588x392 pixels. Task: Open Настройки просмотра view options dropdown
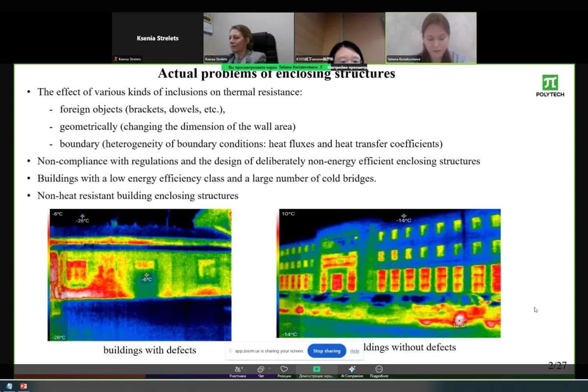tap(347, 67)
